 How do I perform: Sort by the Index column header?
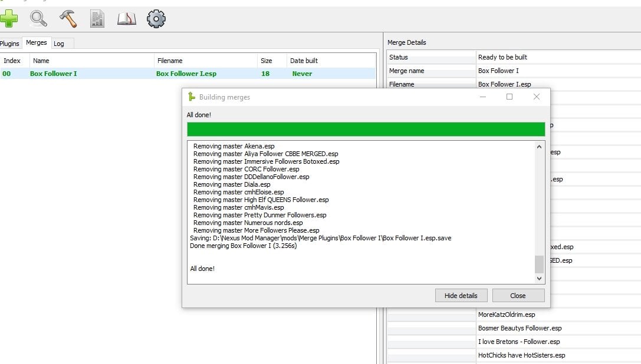pos(15,61)
